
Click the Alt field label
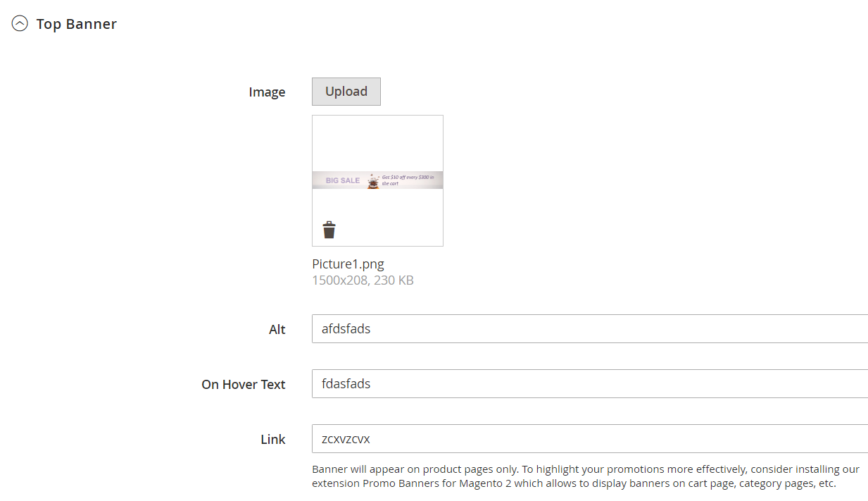coord(277,330)
